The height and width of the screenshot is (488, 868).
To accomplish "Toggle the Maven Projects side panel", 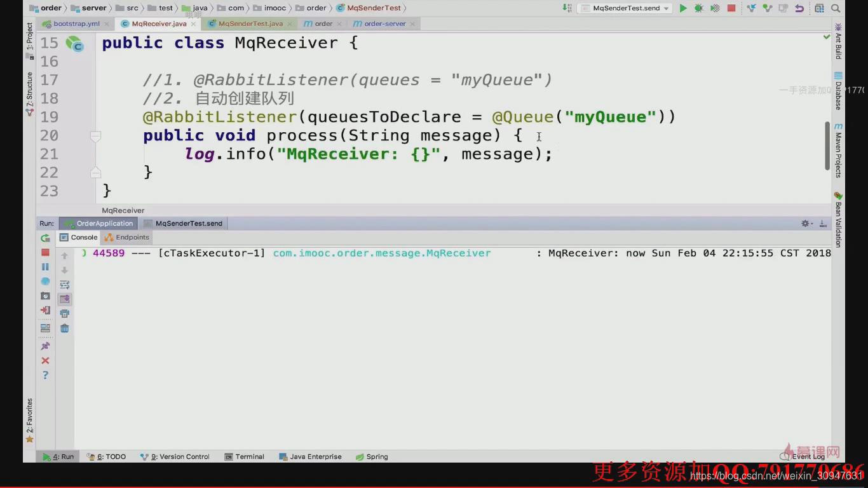I will click(x=838, y=150).
